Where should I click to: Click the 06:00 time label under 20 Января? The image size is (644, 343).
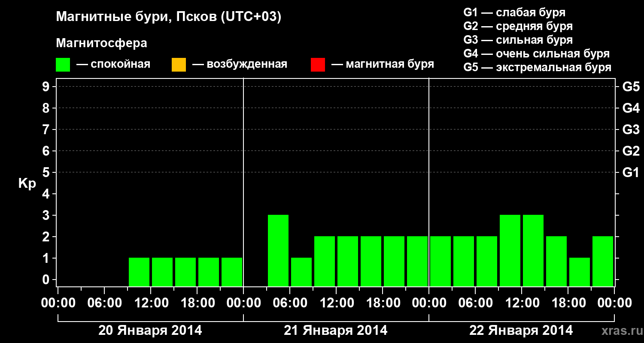point(104,303)
